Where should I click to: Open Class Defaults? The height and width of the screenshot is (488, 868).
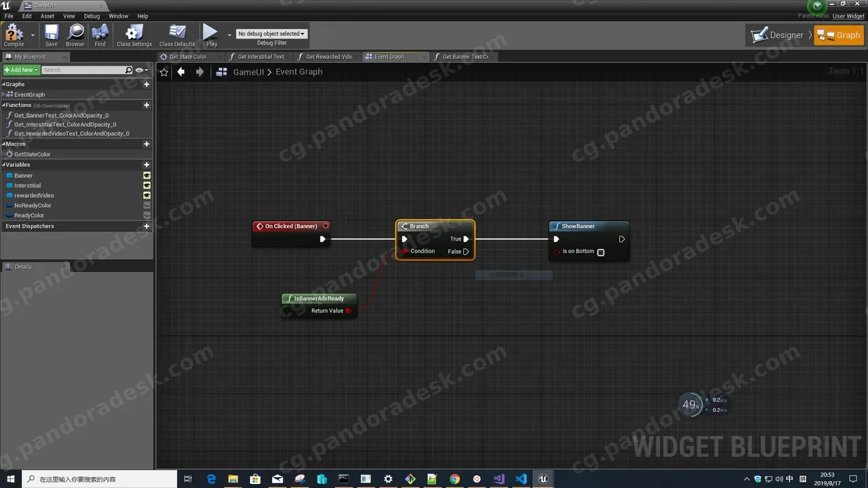pos(177,35)
